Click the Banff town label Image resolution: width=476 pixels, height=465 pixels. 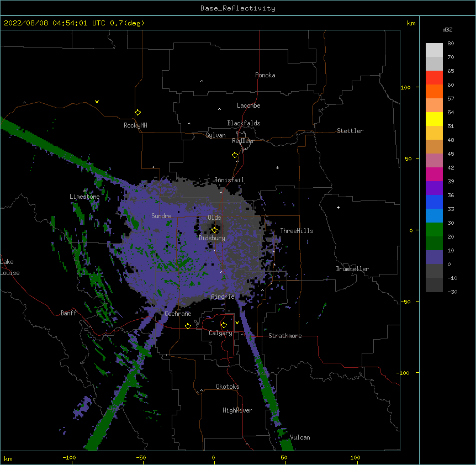(68, 313)
